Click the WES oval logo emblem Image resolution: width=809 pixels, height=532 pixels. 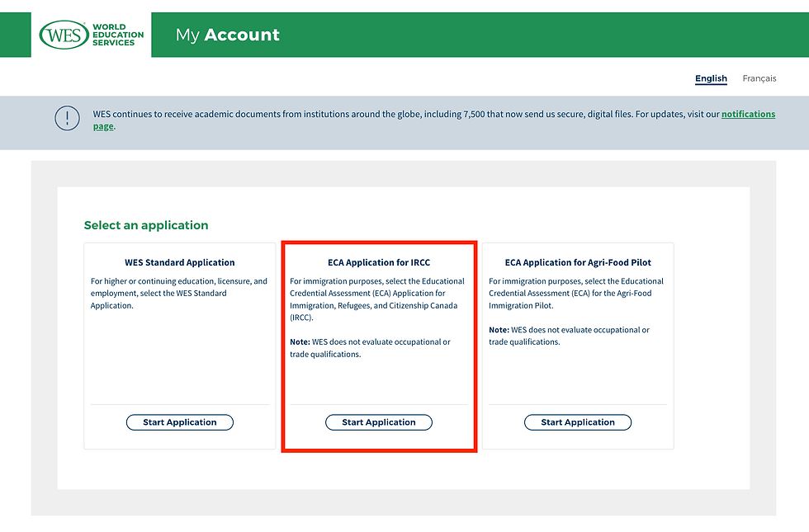pyautogui.click(x=64, y=35)
